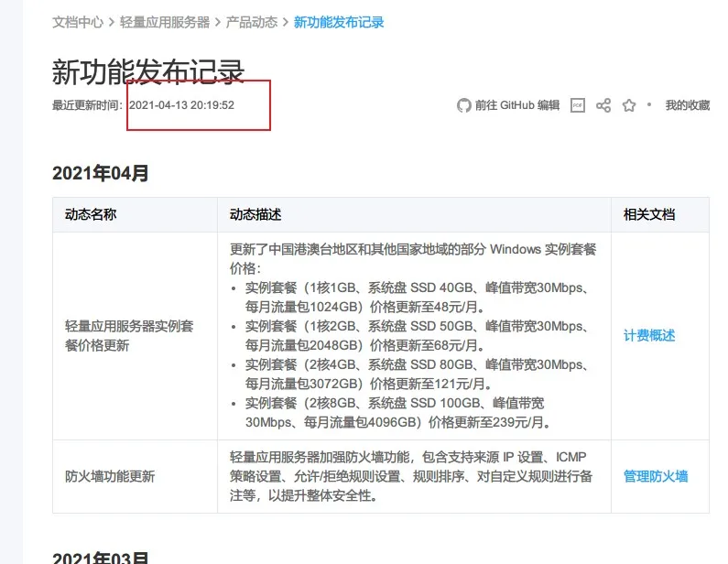Click the 2021-04-13 20:19:52 update timestamp
This screenshot has width=728, height=564.
point(181,105)
